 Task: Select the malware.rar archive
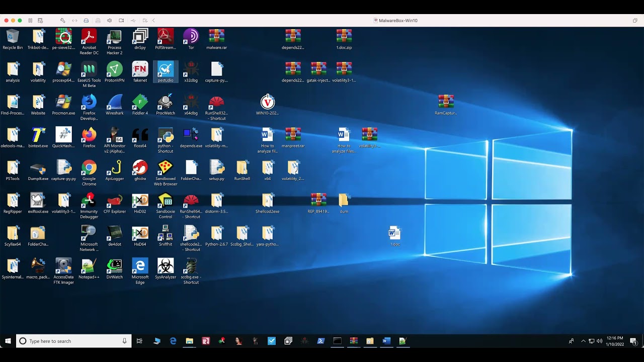click(x=216, y=39)
